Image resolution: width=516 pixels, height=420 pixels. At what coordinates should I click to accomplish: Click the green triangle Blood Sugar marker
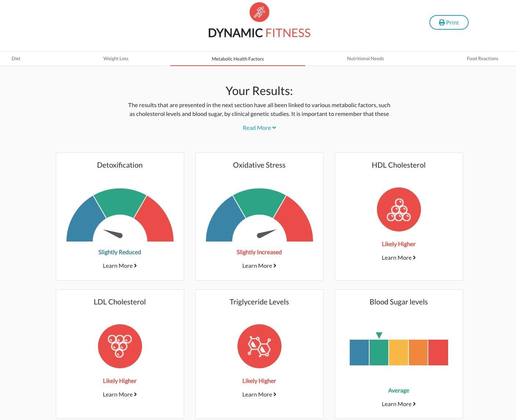(379, 335)
